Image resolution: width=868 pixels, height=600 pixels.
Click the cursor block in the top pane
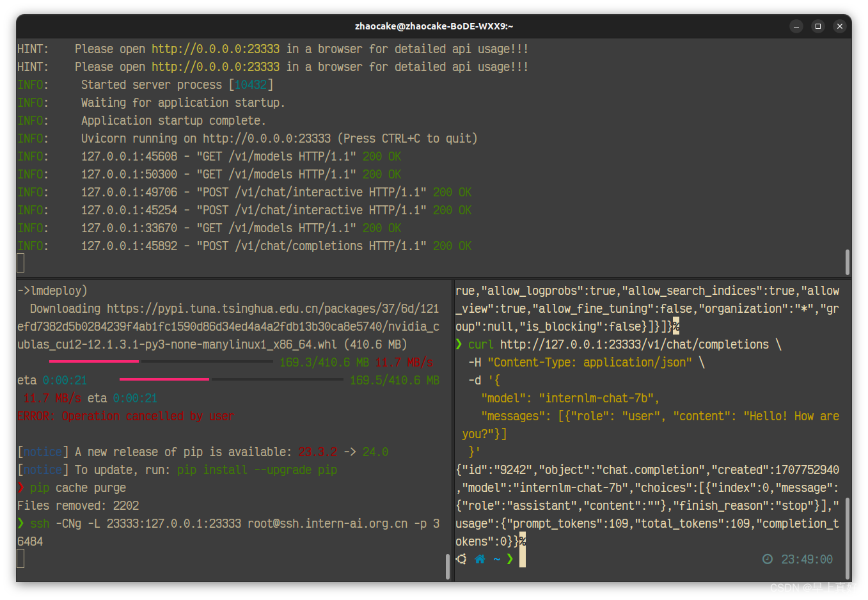[20, 263]
